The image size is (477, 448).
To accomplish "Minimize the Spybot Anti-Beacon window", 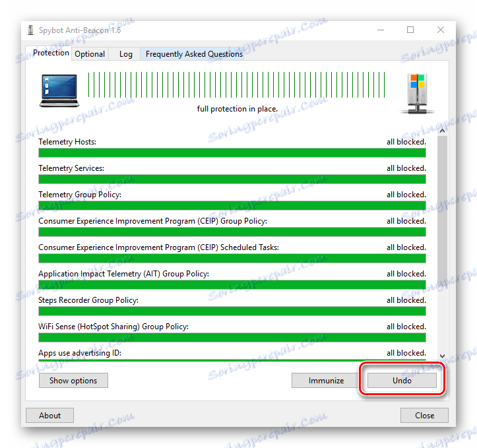I will pos(381,30).
